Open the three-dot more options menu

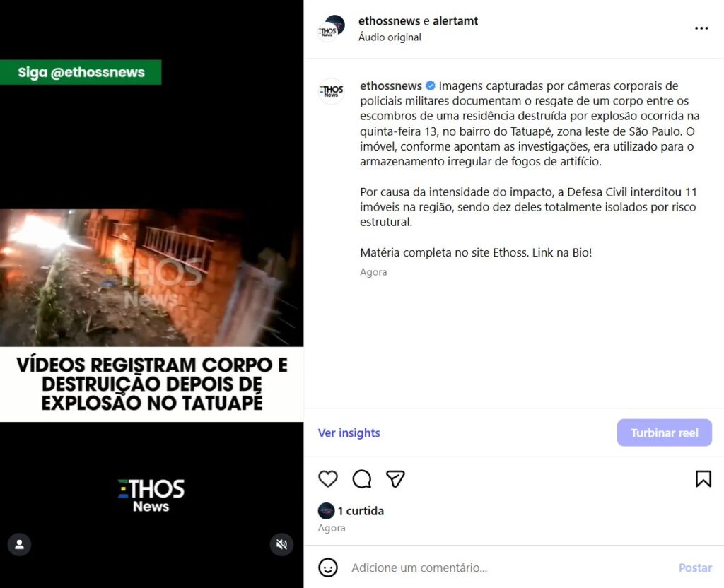coord(701,28)
